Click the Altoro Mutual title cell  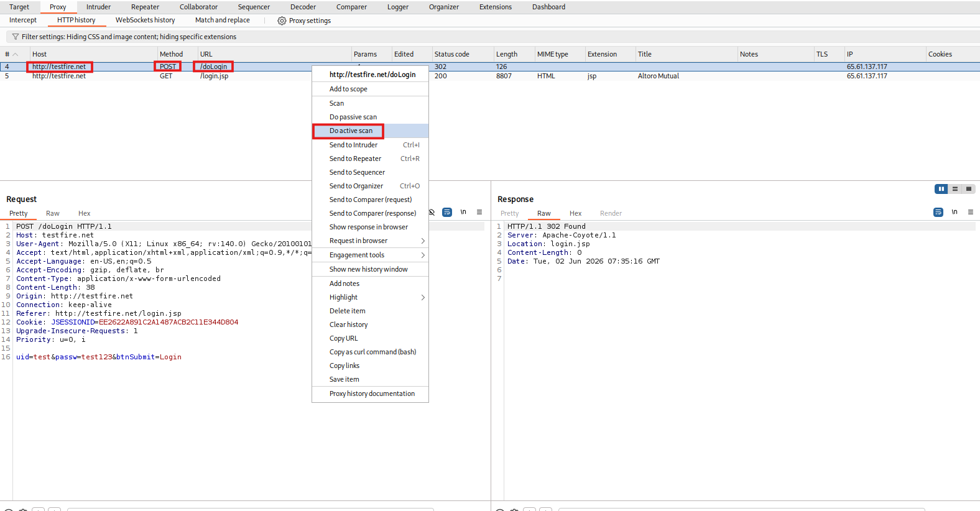659,76
